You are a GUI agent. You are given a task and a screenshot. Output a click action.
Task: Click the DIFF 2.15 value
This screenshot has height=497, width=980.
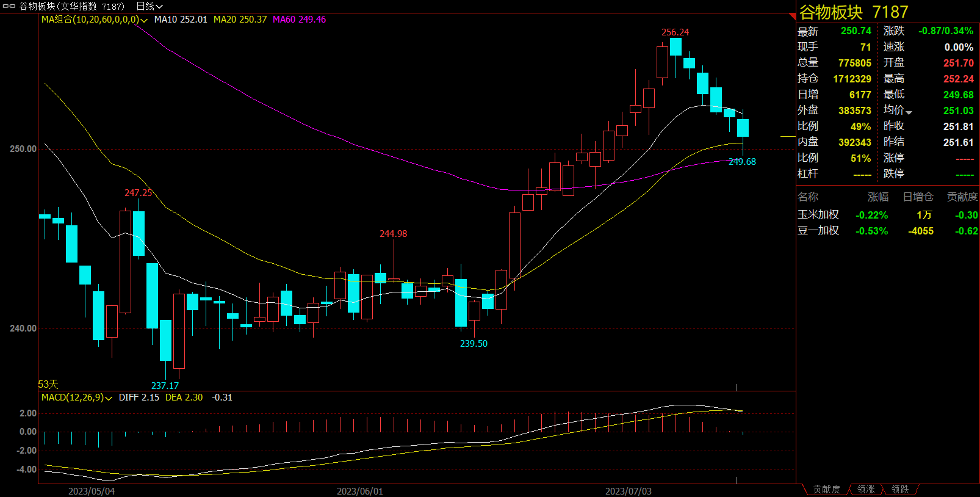click(x=139, y=397)
